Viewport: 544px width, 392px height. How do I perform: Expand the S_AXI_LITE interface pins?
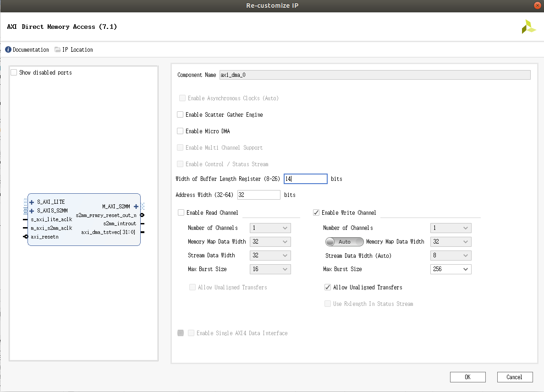point(31,201)
